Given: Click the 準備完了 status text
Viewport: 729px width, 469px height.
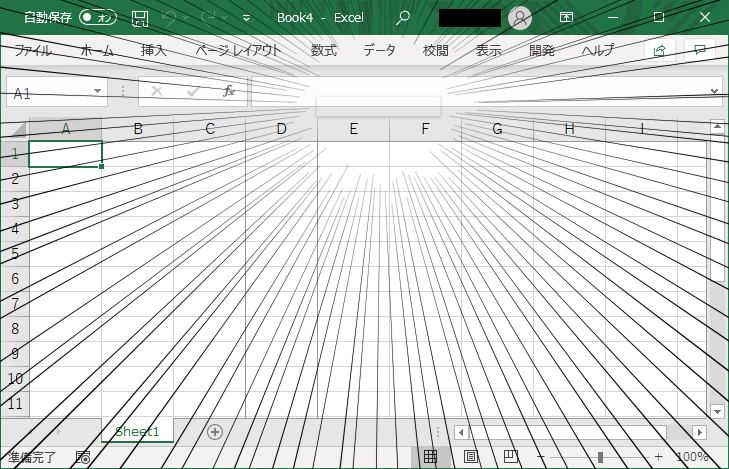Looking at the screenshot, I should click(32, 457).
